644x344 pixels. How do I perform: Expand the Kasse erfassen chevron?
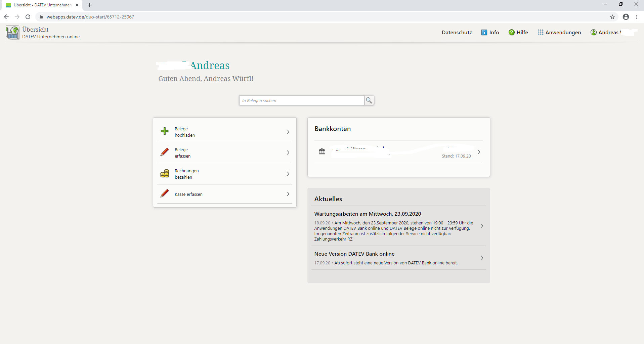tap(288, 194)
